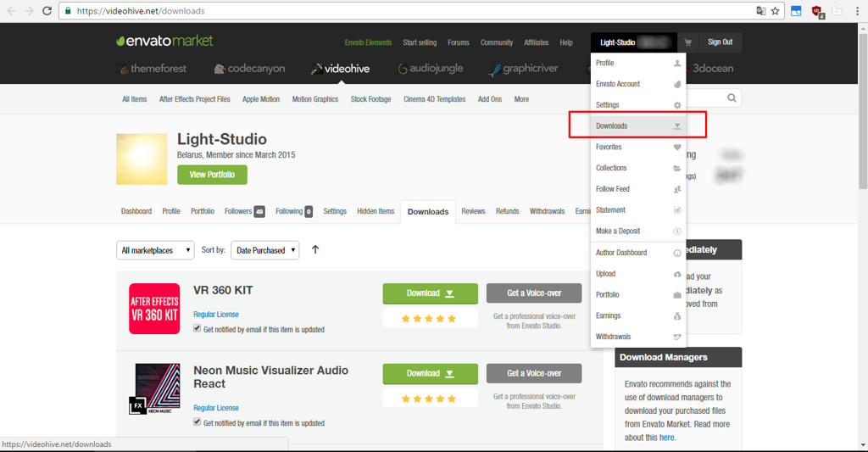Viewport: 868px width, 452px height.
Task: Toggle update notification for Neon Music Visualizer
Action: point(198,421)
